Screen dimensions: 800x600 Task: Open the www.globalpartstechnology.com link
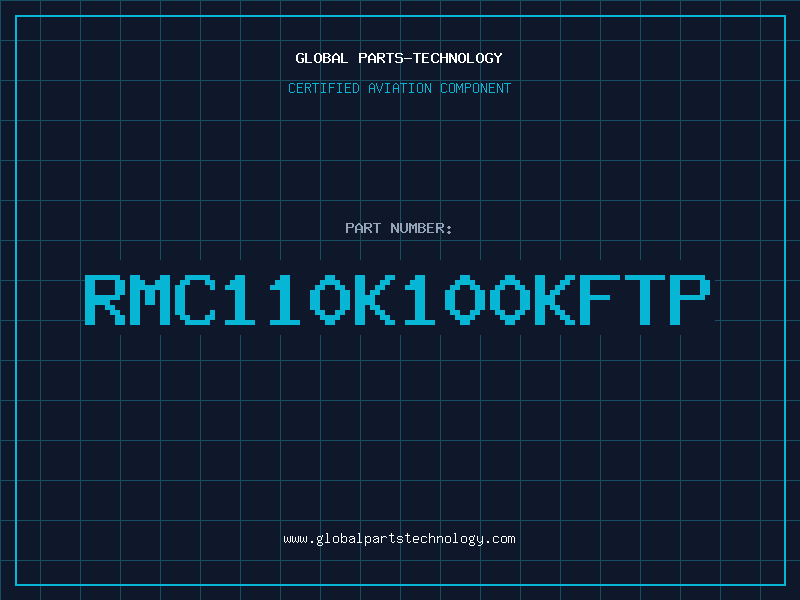[399, 539]
